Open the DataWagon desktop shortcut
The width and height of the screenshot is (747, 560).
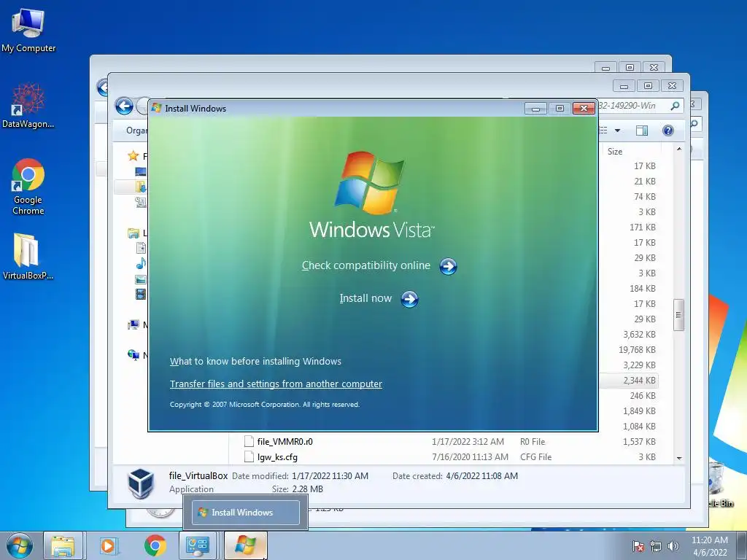coord(28,106)
